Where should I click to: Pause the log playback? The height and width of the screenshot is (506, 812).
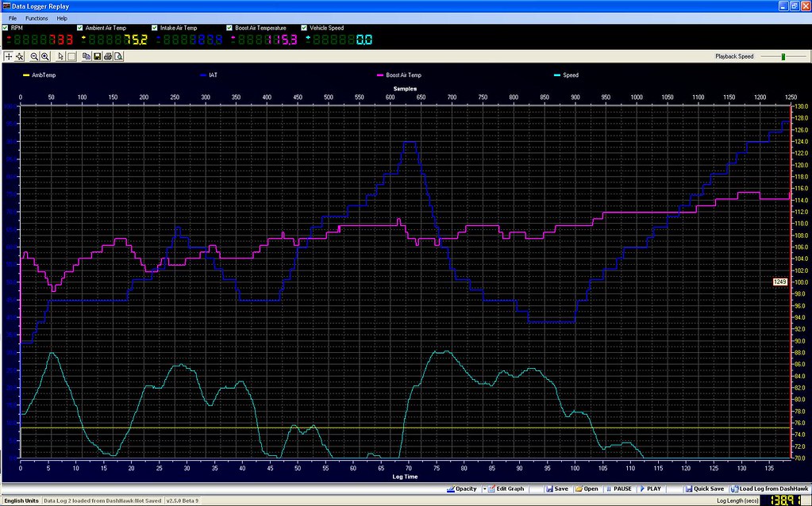tap(618, 489)
